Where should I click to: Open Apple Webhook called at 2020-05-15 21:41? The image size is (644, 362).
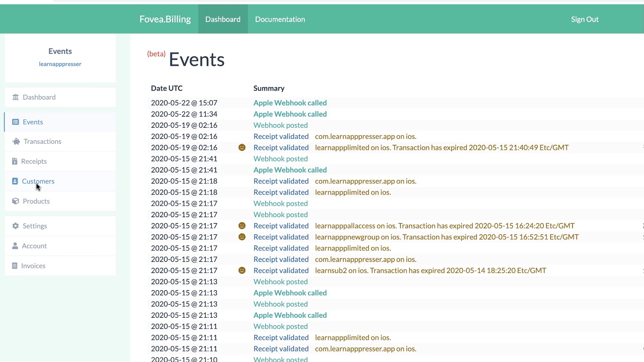(290, 170)
